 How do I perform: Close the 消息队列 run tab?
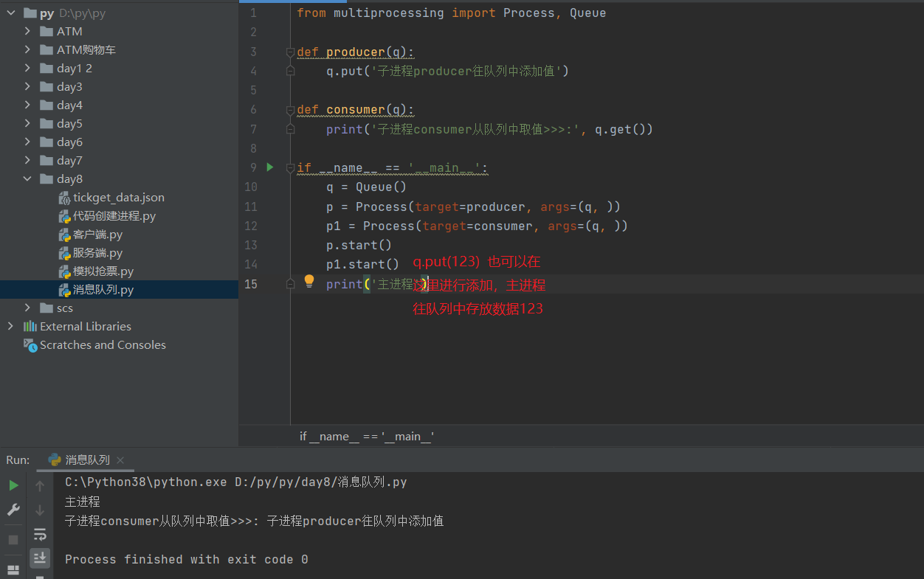pos(120,460)
